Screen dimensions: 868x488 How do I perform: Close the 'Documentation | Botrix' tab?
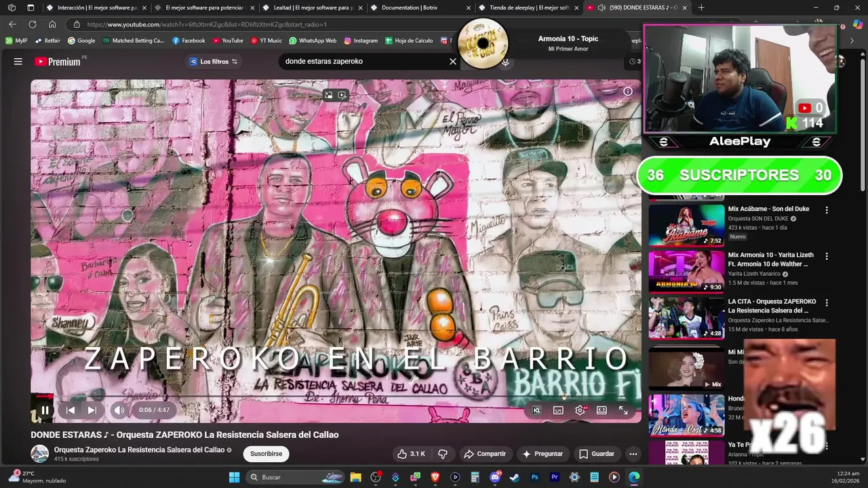(x=469, y=8)
